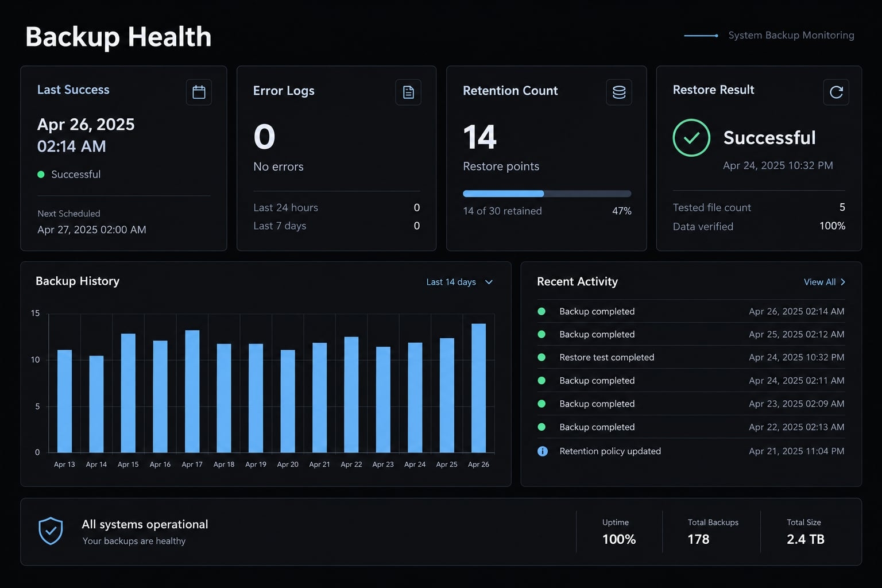882x588 pixels.
Task: Click the All systems operational heading
Action: (x=145, y=524)
